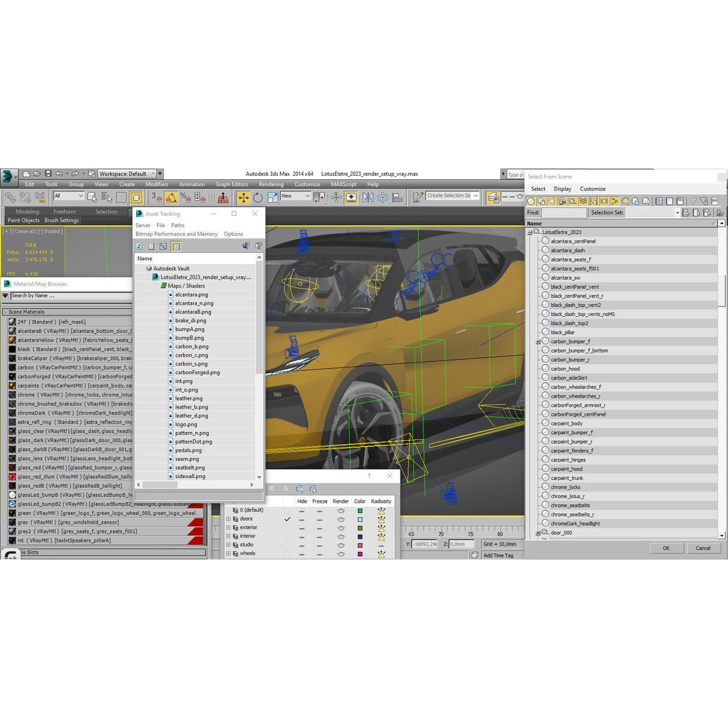Click Cancel in Select From Scene dialog
The width and height of the screenshot is (728, 728).
[x=703, y=548]
